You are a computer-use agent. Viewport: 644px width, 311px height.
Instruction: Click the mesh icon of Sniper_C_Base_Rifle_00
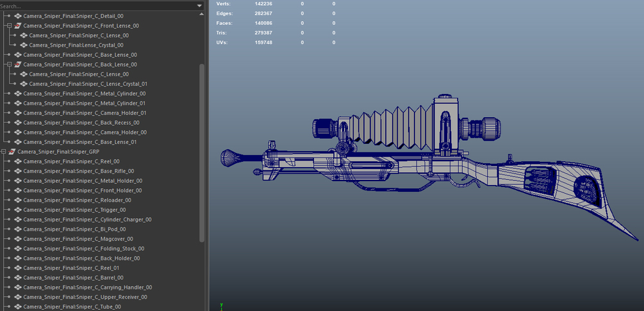point(18,171)
